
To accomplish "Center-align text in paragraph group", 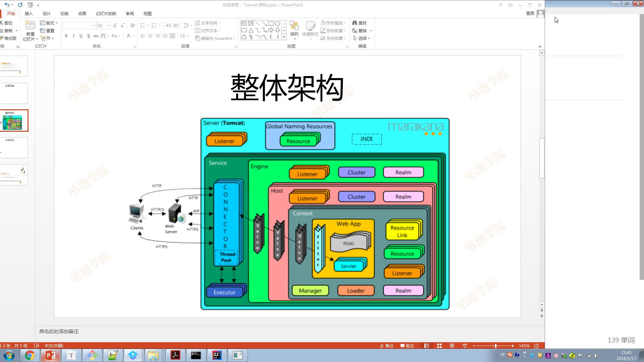I will pos(150,36).
